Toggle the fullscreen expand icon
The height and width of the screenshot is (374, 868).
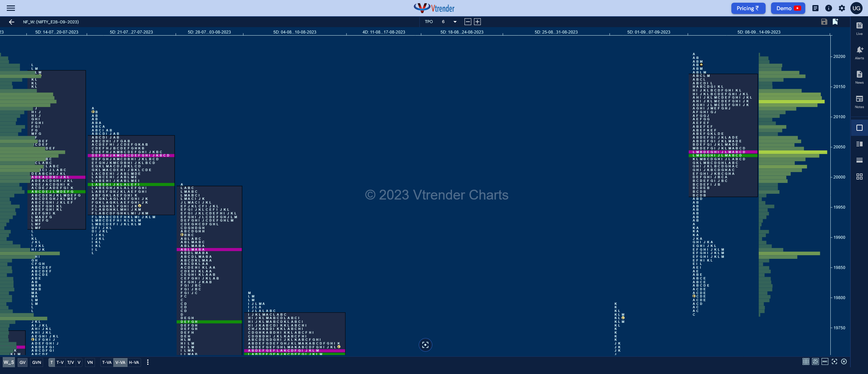834,362
